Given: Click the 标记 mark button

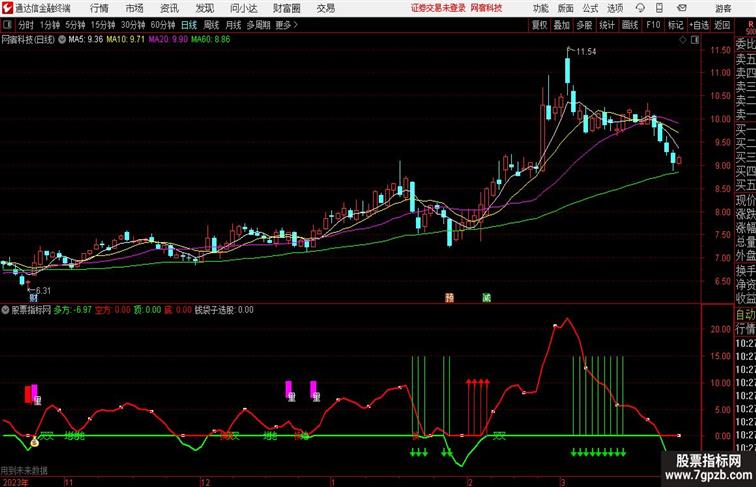Looking at the screenshot, I should tap(675, 25).
